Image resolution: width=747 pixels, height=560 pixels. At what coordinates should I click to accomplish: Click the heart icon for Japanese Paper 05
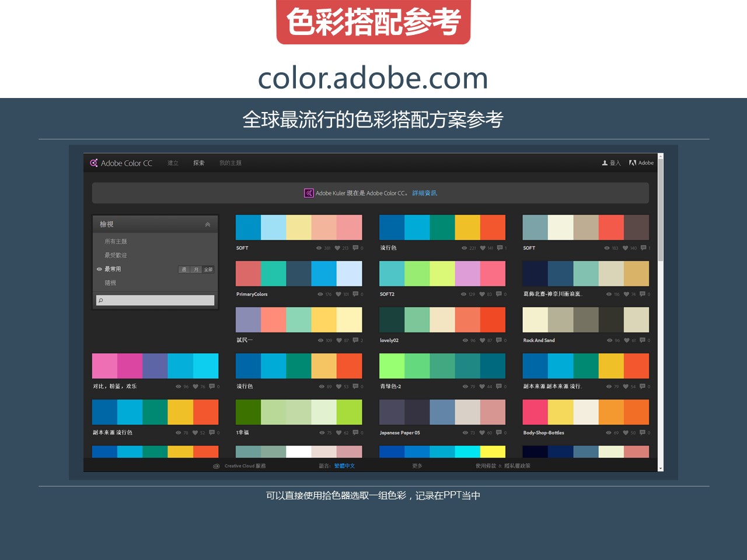482,433
